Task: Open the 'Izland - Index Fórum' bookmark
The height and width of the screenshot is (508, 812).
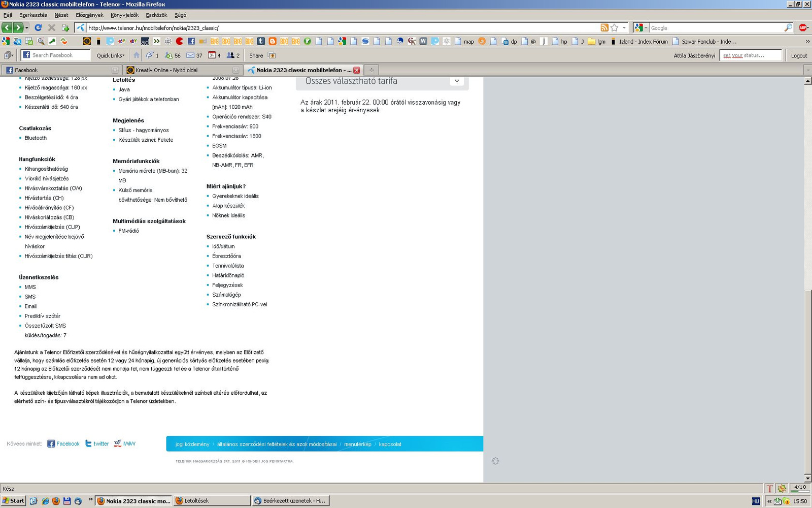Action: pos(639,42)
